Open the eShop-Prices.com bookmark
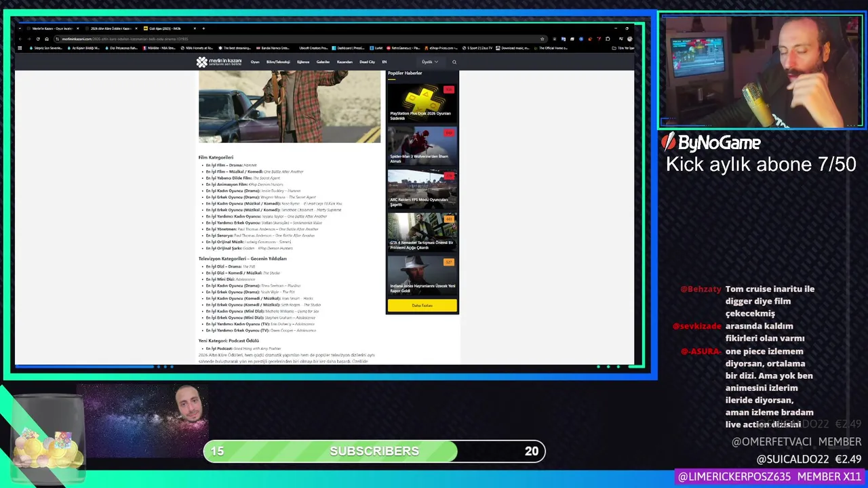Viewport: 868px width, 488px height. [441, 48]
